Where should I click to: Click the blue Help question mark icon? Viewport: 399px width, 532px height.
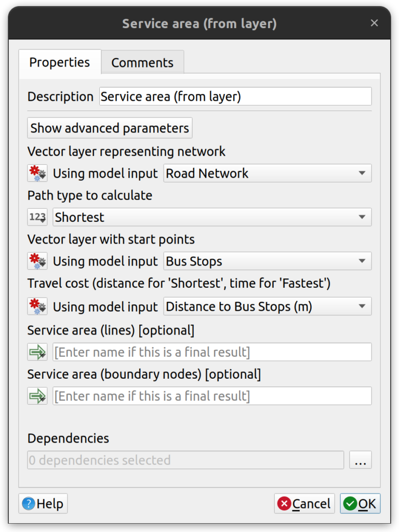click(x=29, y=504)
